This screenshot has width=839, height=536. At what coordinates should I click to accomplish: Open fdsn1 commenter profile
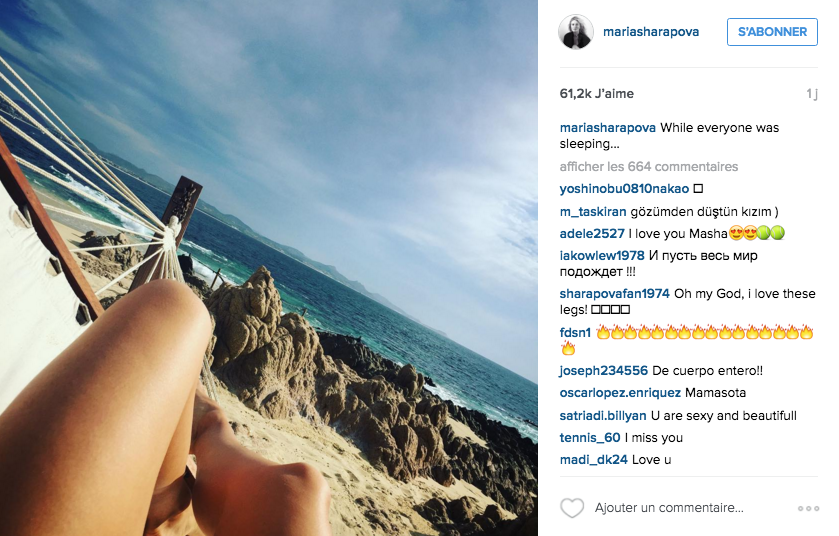pyautogui.click(x=575, y=333)
